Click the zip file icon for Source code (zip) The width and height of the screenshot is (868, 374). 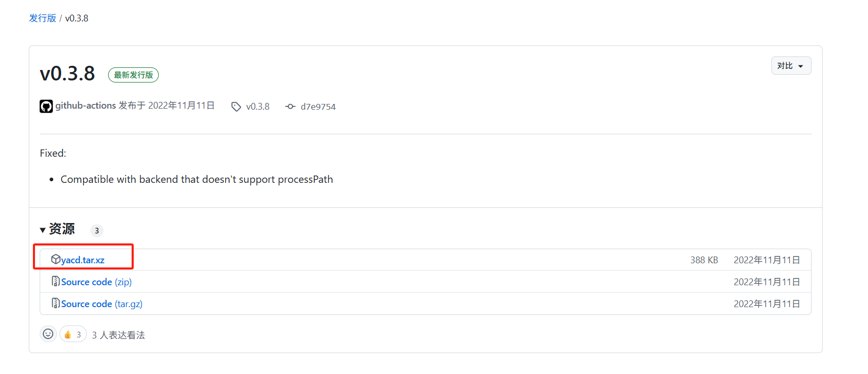[56, 281]
